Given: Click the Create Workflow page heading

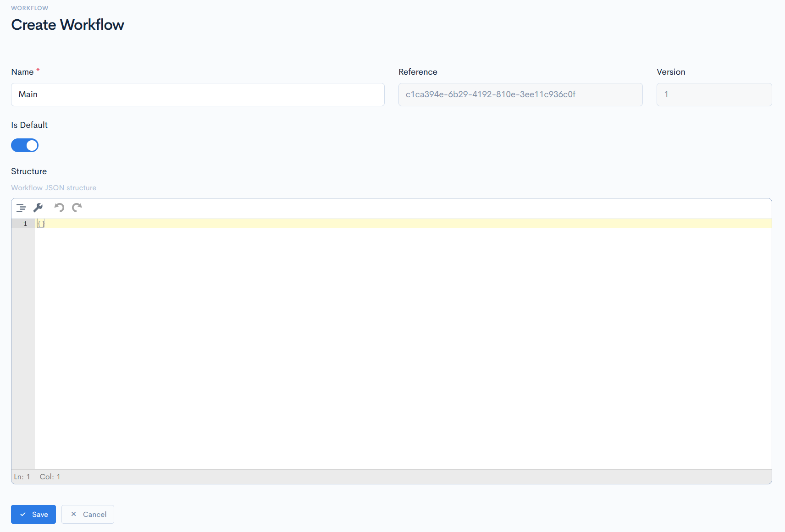Looking at the screenshot, I should coord(67,25).
